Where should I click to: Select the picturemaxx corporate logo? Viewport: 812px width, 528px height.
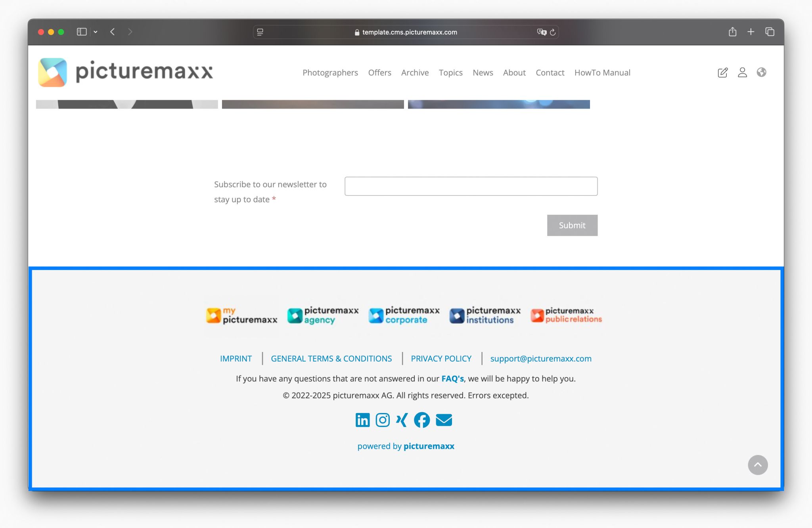(x=403, y=315)
